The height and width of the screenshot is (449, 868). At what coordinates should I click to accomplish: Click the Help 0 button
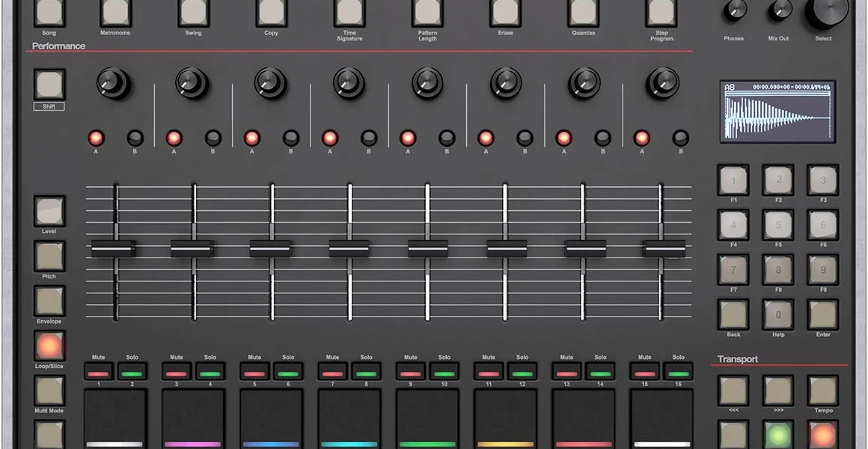(x=778, y=315)
